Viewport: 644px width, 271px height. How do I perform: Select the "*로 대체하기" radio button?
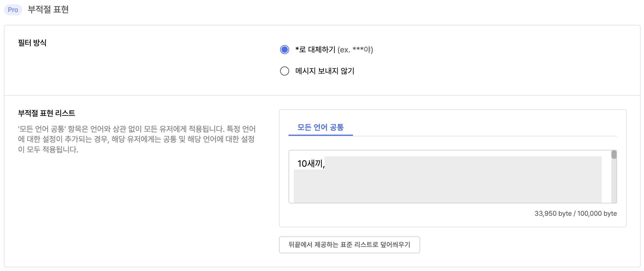tap(285, 50)
